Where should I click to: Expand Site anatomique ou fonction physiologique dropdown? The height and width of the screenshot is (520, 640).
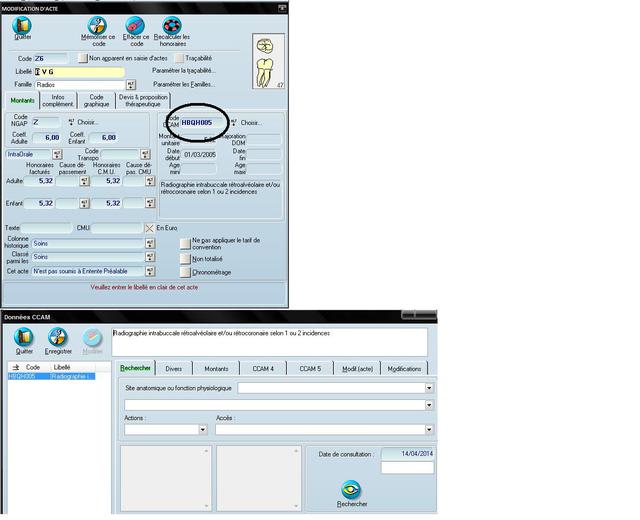coord(428,387)
